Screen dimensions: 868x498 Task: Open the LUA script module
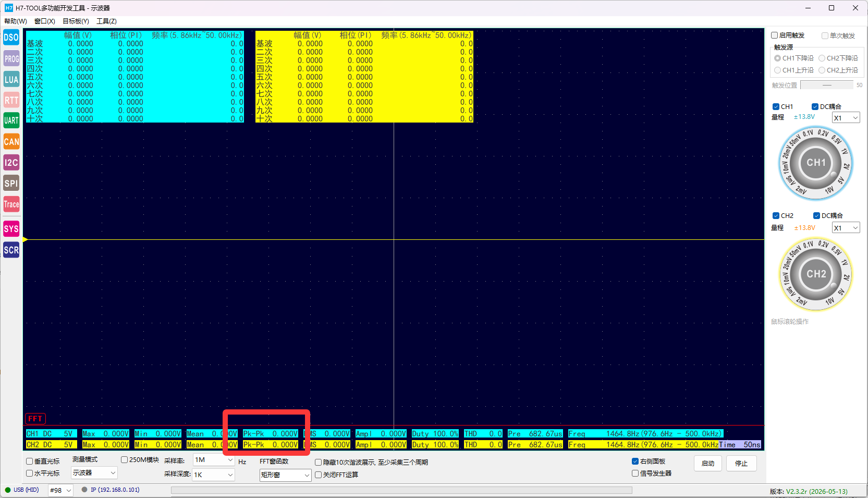click(11, 79)
